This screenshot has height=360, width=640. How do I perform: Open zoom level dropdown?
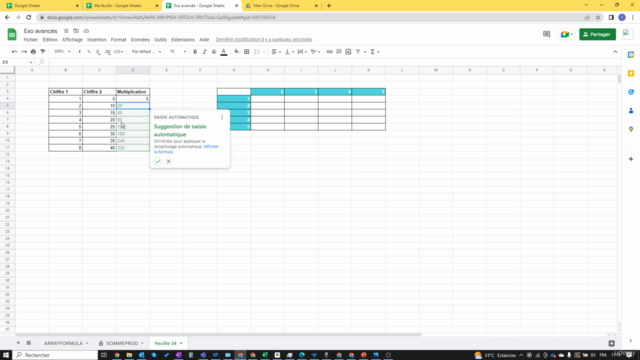click(x=62, y=52)
